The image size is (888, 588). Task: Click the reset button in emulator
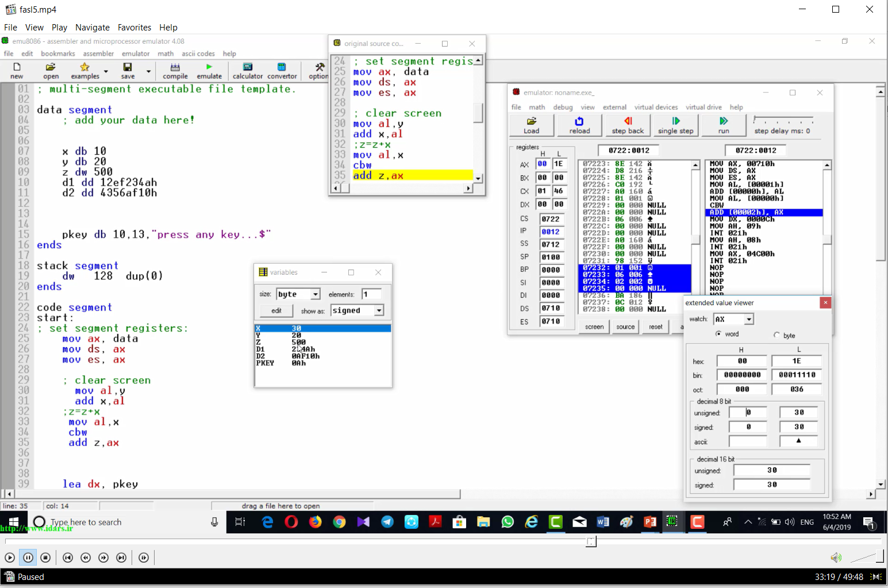pos(656,327)
